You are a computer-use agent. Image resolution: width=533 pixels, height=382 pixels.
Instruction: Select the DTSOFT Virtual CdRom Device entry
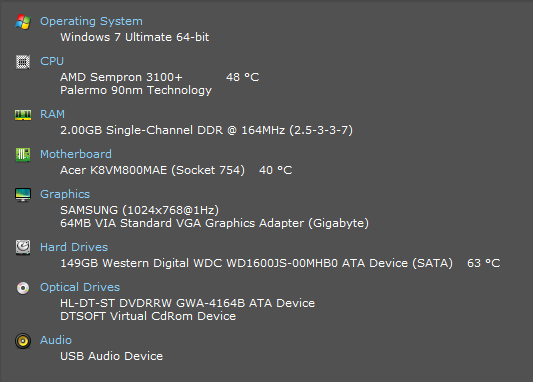coord(148,316)
